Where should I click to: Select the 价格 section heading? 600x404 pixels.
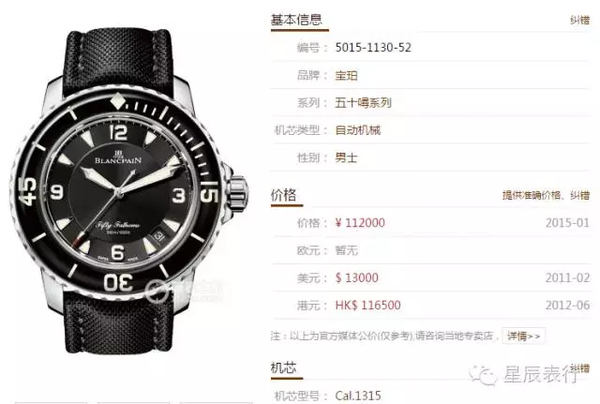click(x=284, y=195)
